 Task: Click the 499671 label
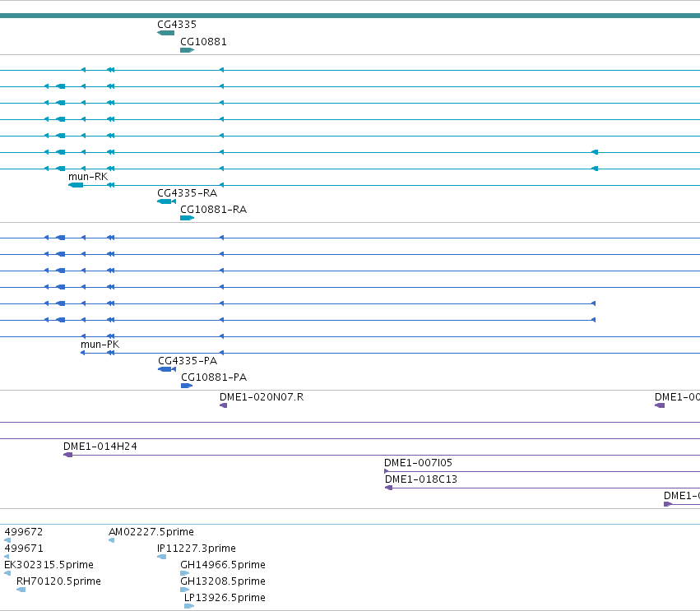click(x=24, y=549)
